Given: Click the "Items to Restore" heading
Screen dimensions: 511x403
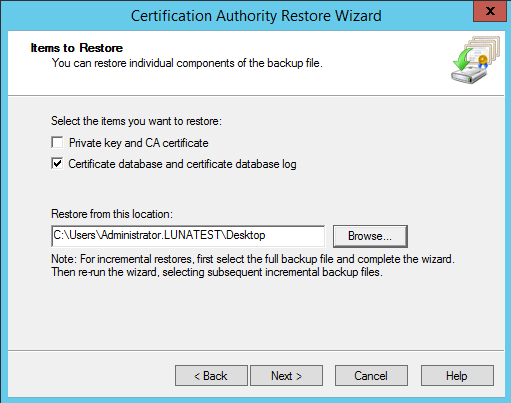Looking at the screenshot, I should coord(77,48).
